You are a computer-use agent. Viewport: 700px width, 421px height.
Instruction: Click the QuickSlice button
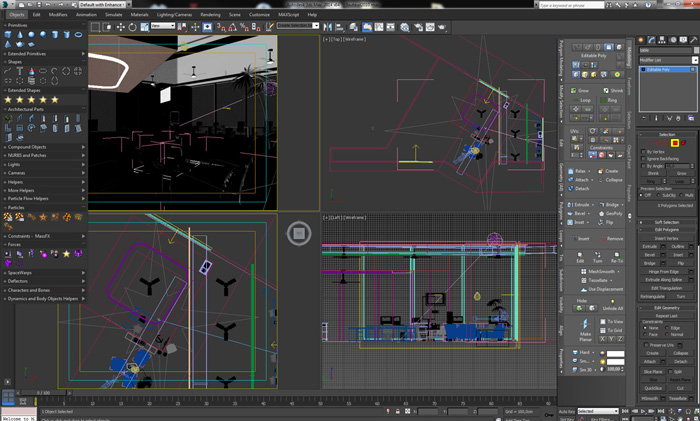tap(653, 388)
